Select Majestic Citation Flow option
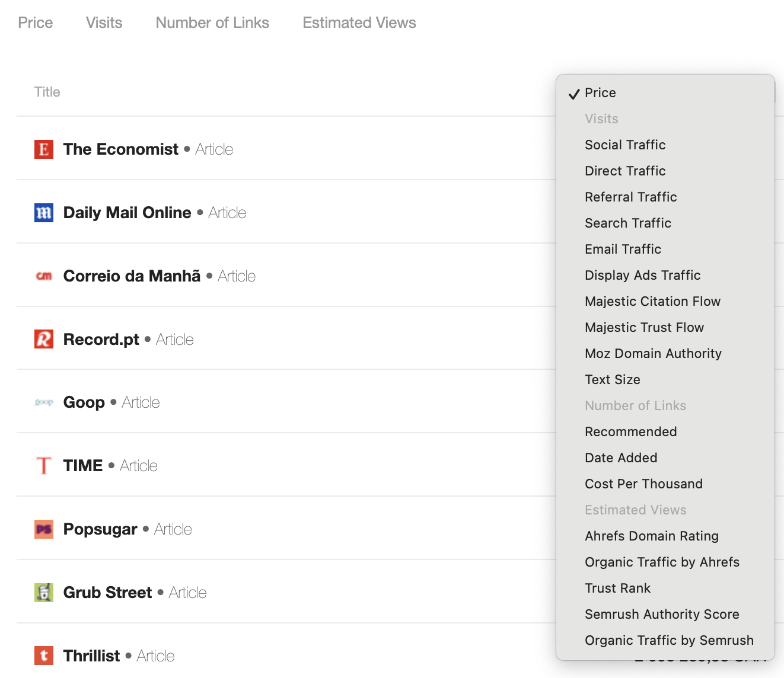Image resolution: width=784 pixels, height=678 pixels. 665,301
